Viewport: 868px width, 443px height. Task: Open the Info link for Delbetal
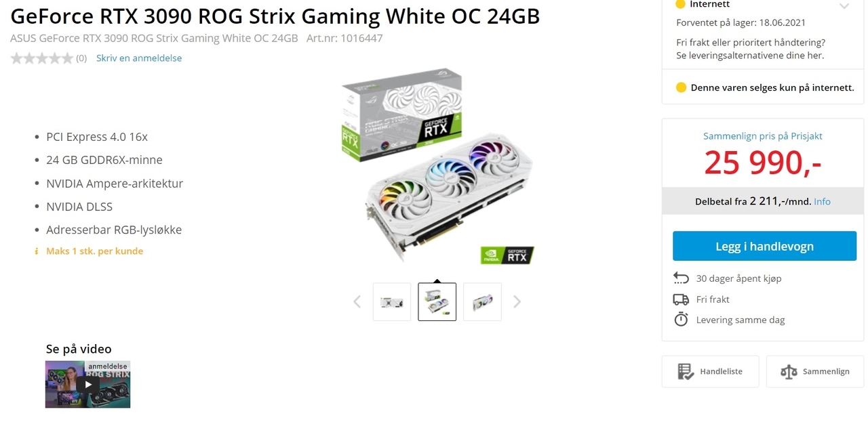[822, 202]
